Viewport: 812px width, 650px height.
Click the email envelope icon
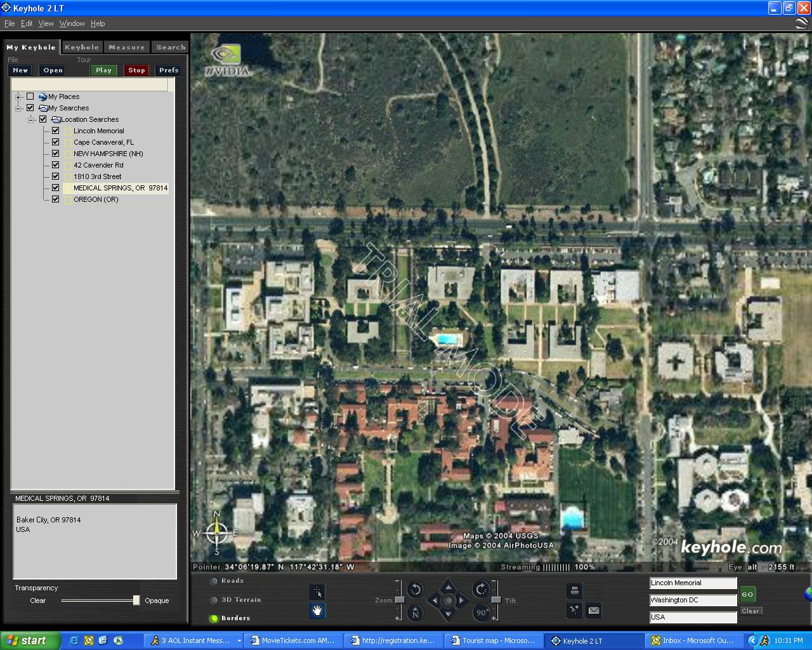[x=593, y=610]
